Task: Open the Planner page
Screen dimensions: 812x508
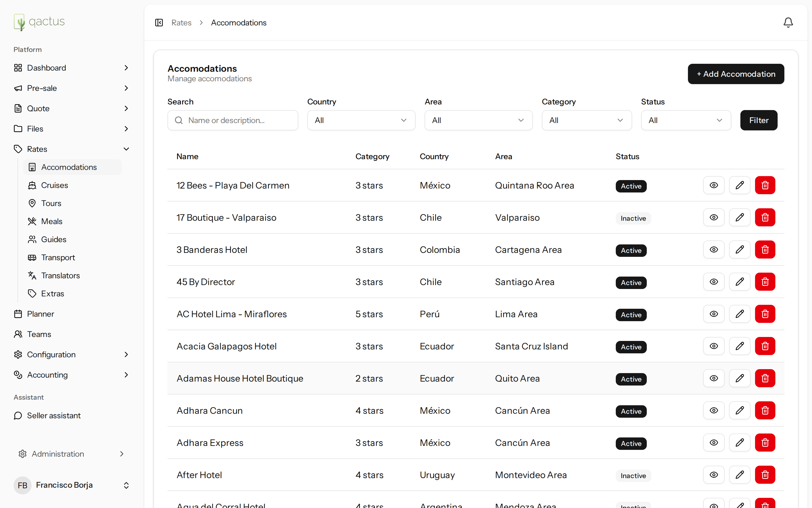Action: [71, 314]
